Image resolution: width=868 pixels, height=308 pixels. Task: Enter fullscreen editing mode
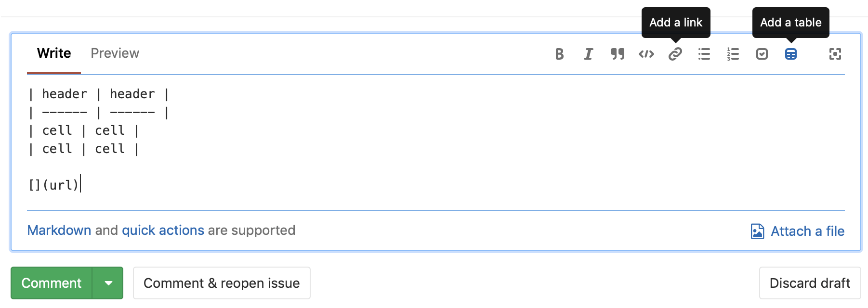tap(835, 54)
